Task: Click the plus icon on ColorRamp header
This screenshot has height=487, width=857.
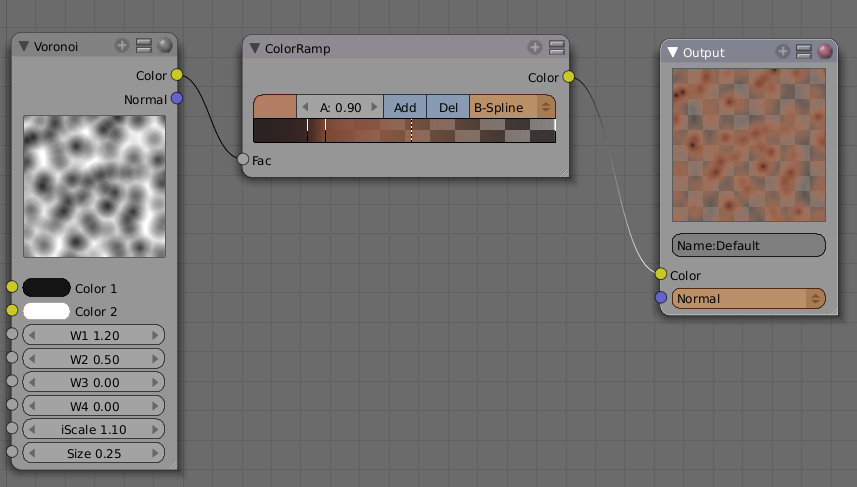Action: coord(535,48)
